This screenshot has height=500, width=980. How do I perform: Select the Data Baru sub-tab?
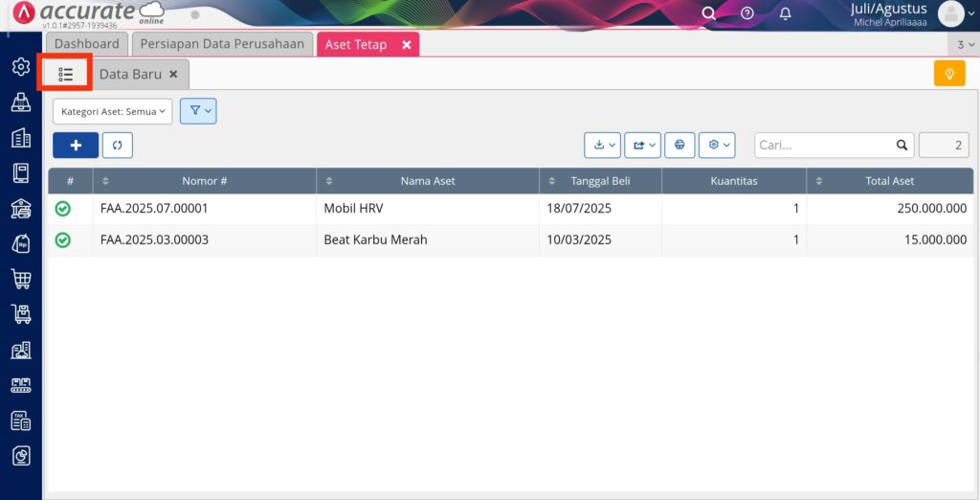(130, 75)
